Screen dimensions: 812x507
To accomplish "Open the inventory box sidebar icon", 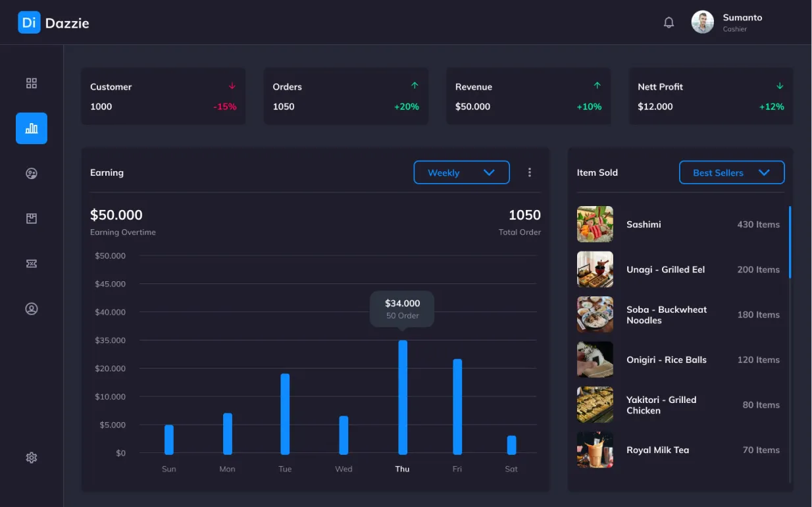I will click(x=32, y=219).
